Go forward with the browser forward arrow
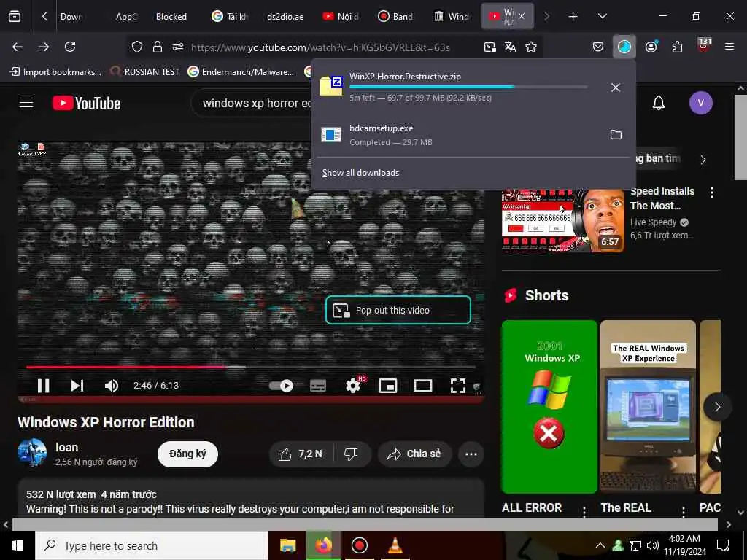 [x=44, y=47]
